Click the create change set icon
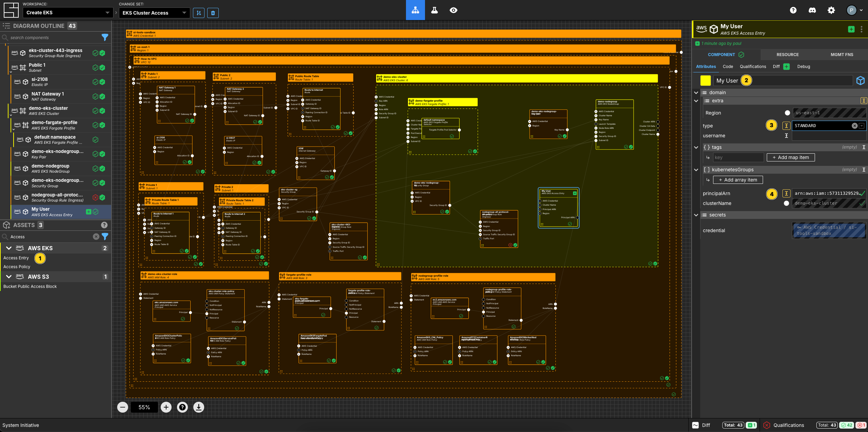This screenshot has width=868, height=432. 199,13
